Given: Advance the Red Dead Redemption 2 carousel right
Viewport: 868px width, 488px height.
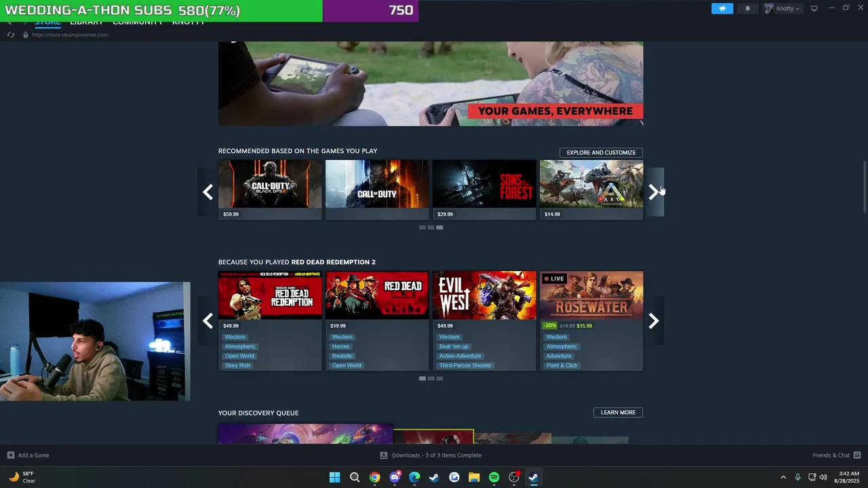Looking at the screenshot, I should pos(654,321).
